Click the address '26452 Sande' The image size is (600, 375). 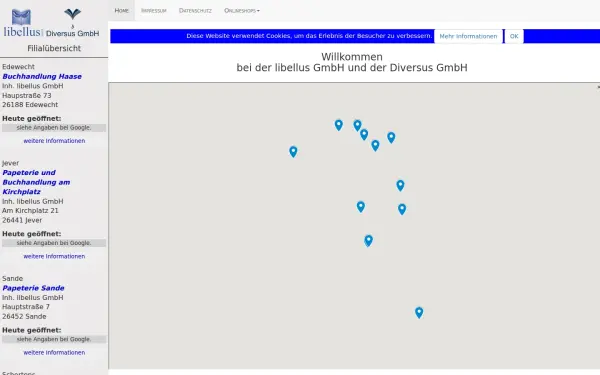(24, 316)
